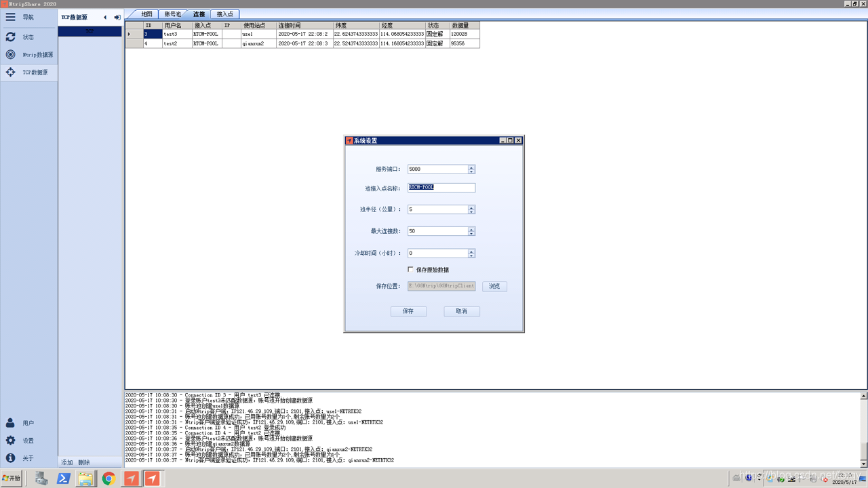
Task: Click the 数据量 column header
Action: coord(465,25)
